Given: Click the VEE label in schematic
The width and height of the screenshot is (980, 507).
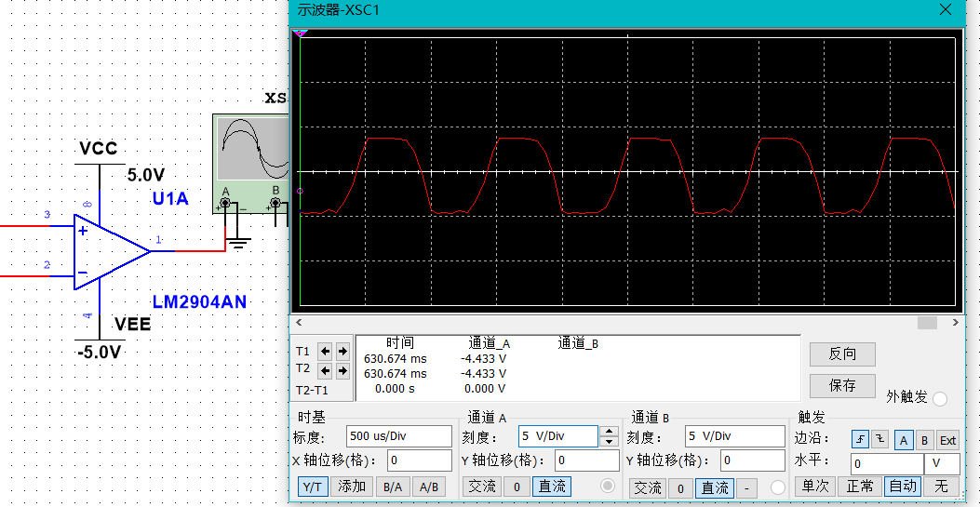Looking at the screenshot, I should (132, 324).
